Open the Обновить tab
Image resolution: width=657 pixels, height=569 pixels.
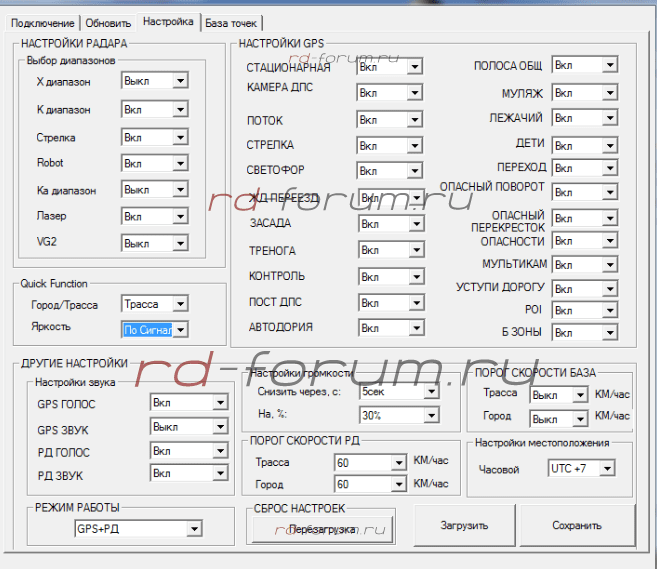[108, 23]
